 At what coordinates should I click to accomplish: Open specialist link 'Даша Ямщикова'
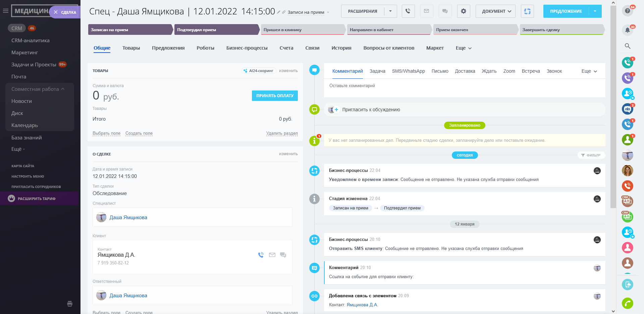click(x=128, y=217)
